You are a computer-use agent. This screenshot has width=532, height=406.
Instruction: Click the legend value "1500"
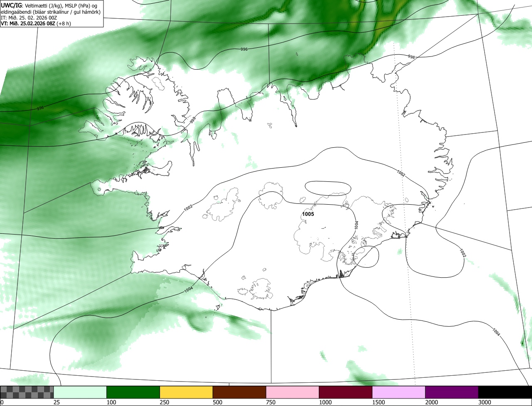tap(378, 402)
